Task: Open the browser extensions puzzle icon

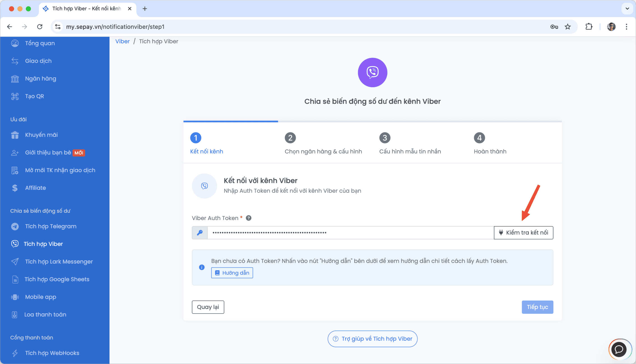Action: [x=589, y=27]
